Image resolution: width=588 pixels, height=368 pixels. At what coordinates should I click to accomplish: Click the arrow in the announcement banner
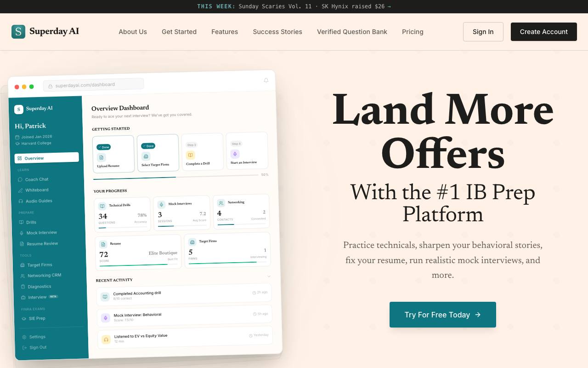[x=389, y=6]
